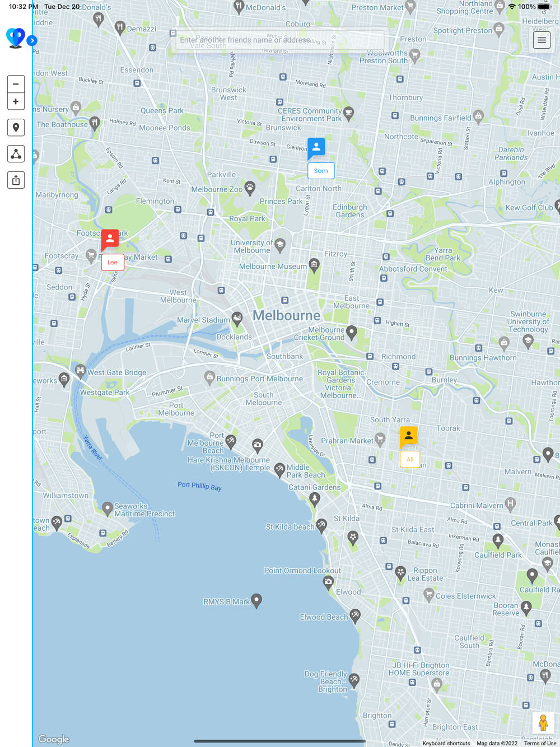Click the Melbourne city label
The width and height of the screenshot is (560, 747).
point(287,315)
